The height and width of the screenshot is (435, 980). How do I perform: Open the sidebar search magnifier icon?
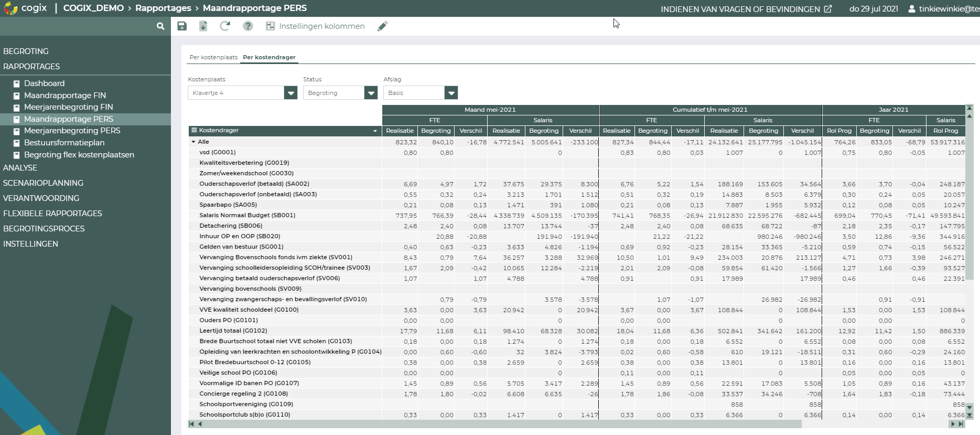160,26
